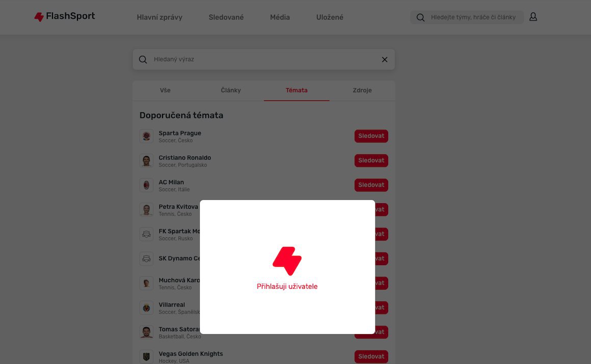Select the Témata tab
Image resolution: width=591 pixels, height=364 pixels.
[297, 91]
